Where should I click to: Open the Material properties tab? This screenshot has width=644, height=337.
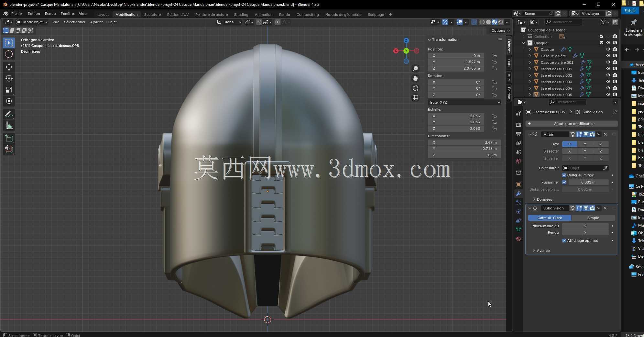point(518,239)
